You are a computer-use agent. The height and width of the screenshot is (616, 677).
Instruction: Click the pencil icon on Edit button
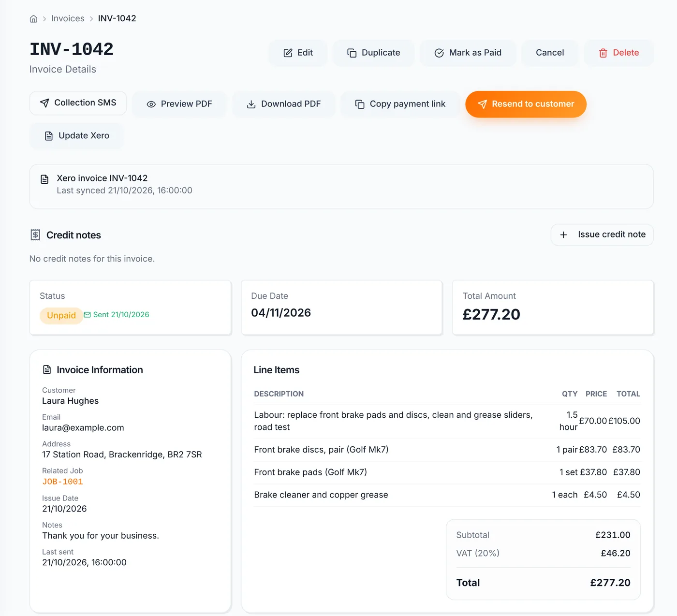[x=288, y=53]
